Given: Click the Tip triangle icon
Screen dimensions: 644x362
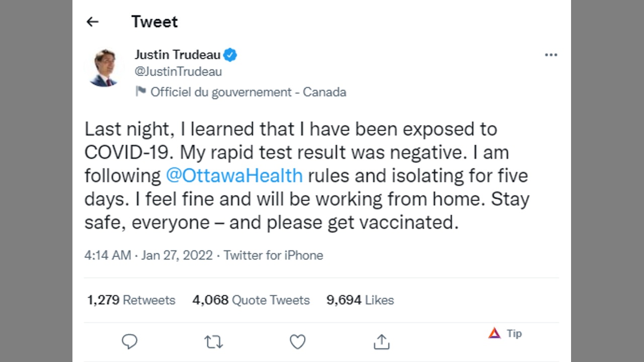Looking at the screenshot, I should [495, 333].
